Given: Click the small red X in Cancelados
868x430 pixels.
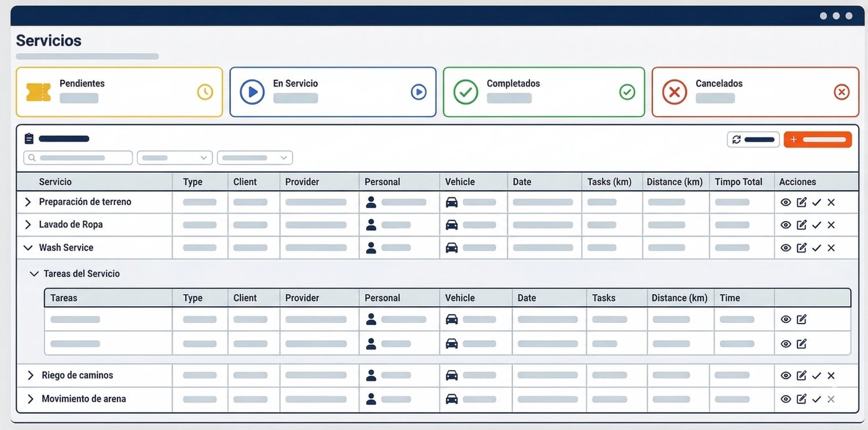Looking at the screenshot, I should 842,92.
